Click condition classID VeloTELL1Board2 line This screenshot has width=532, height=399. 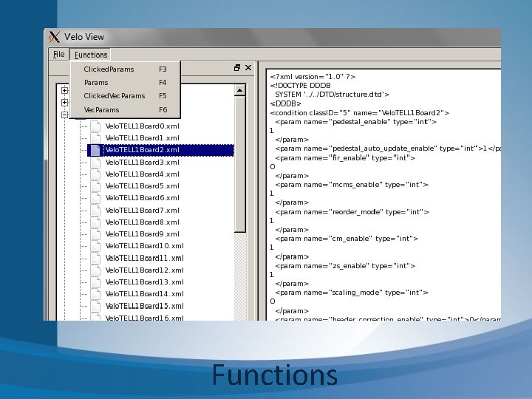359,112
